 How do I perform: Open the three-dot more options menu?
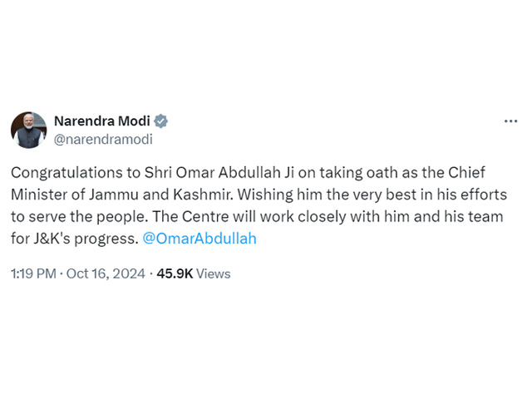click(x=510, y=121)
